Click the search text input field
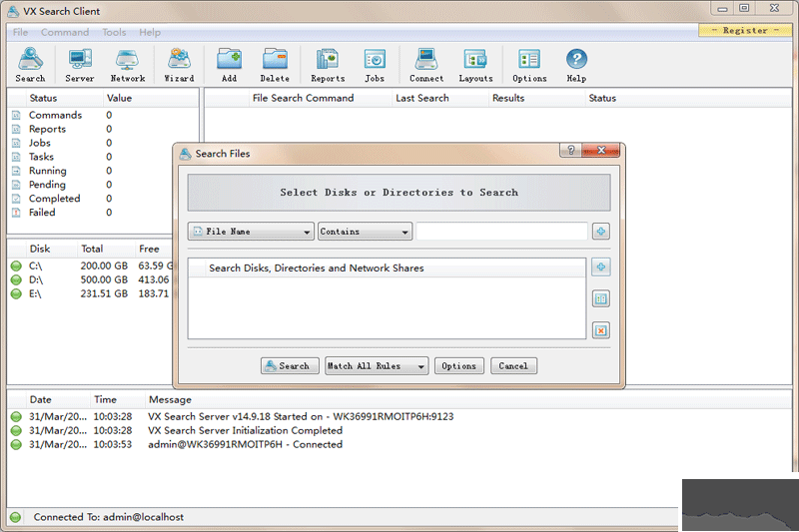 (502, 232)
